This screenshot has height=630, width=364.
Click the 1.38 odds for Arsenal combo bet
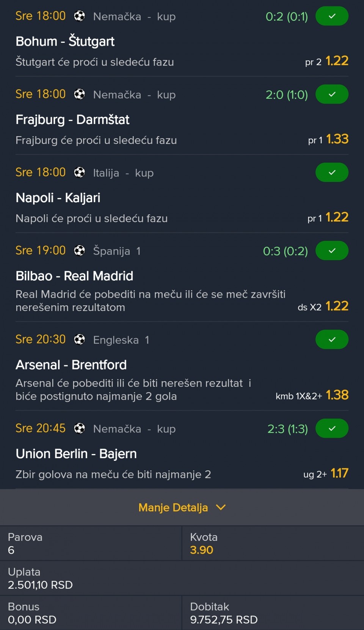(x=337, y=395)
